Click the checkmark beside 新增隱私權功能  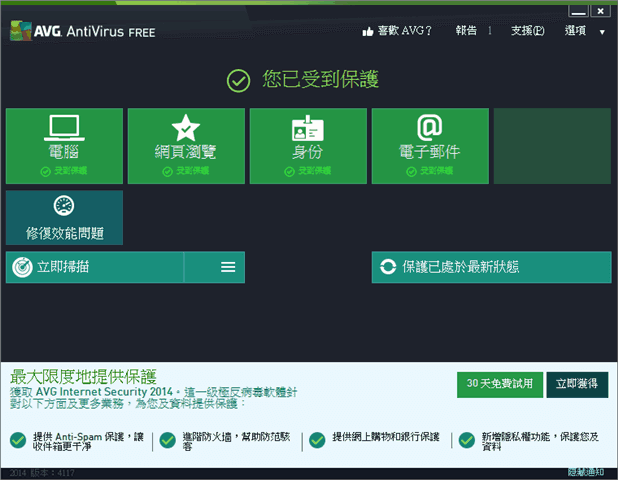pyautogui.click(x=467, y=440)
